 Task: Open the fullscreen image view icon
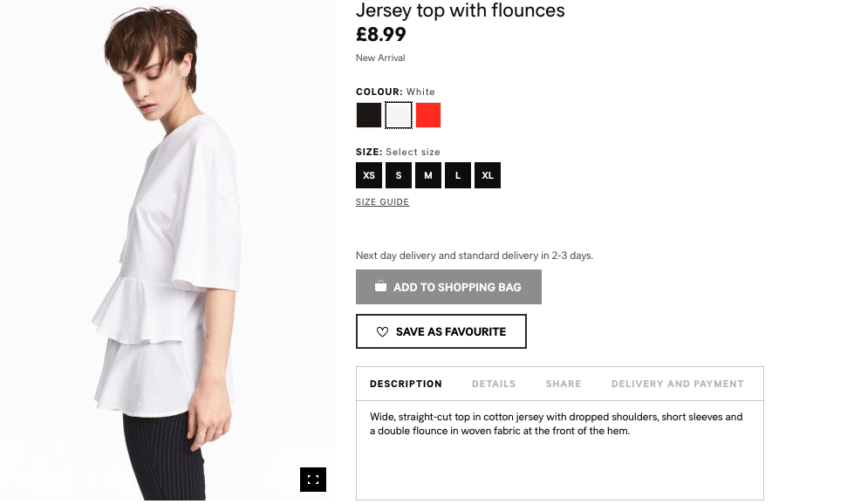[313, 480]
